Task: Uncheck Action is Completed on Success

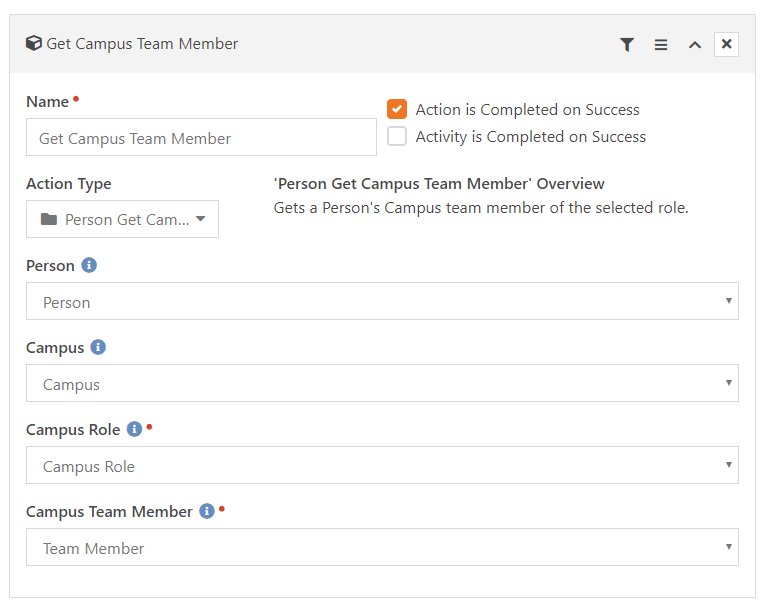Action: click(397, 109)
